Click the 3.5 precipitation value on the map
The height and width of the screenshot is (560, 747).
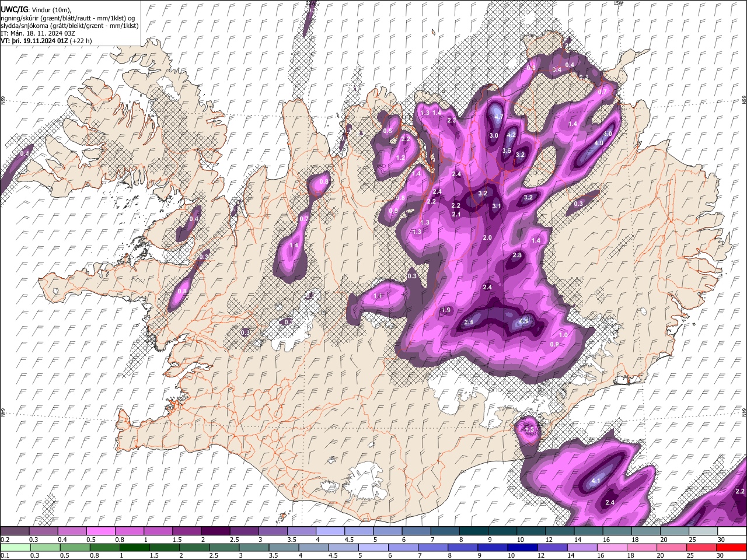(507, 151)
